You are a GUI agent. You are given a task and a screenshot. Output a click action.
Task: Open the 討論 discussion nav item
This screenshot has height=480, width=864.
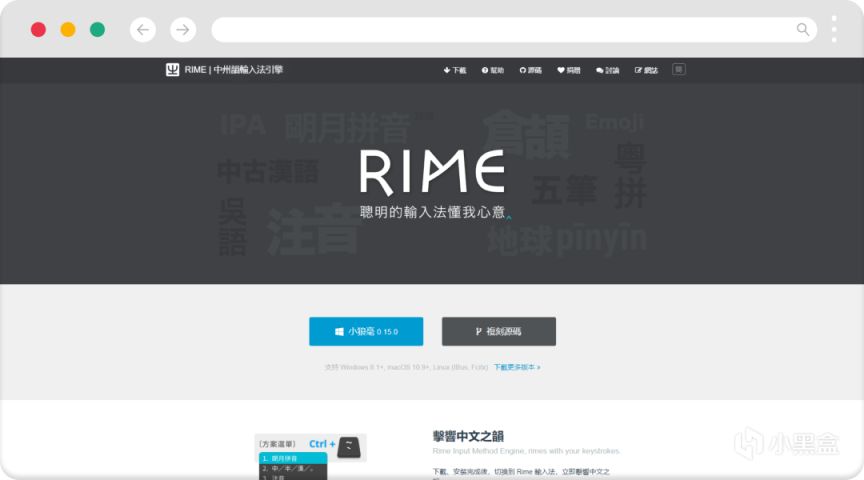tap(607, 70)
